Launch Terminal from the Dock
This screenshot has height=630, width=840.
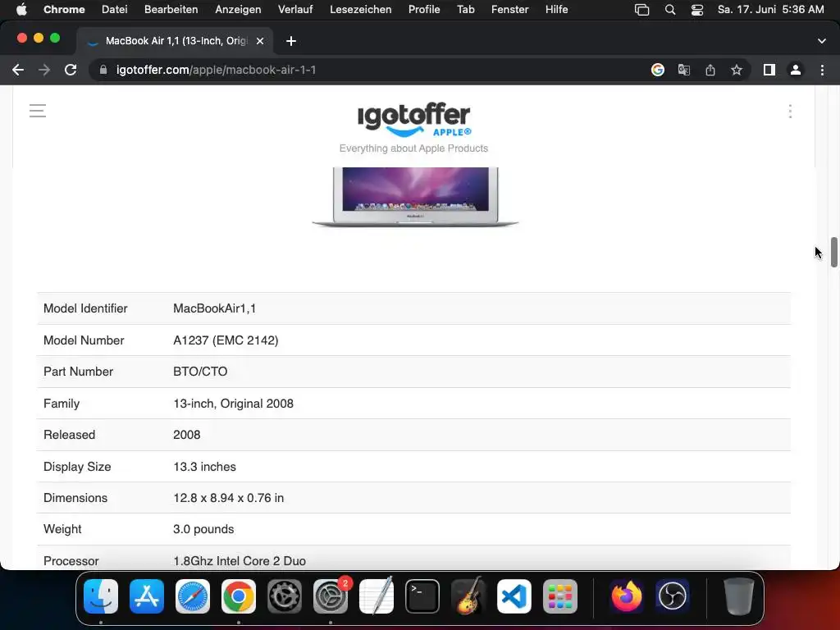422,596
